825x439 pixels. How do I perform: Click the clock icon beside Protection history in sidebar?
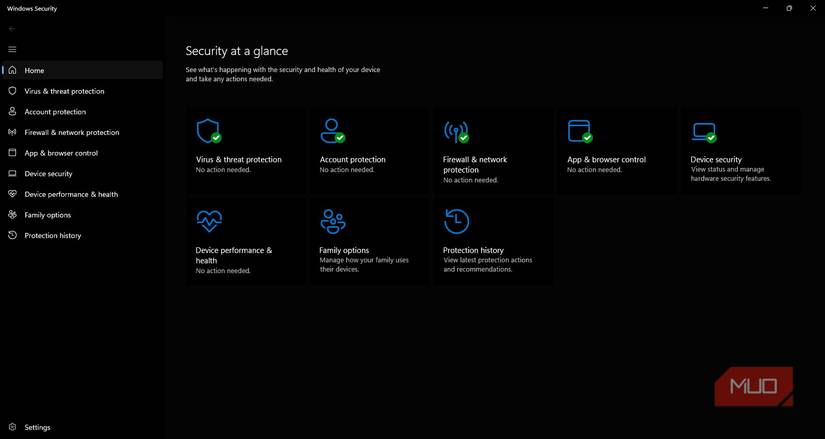click(13, 235)
